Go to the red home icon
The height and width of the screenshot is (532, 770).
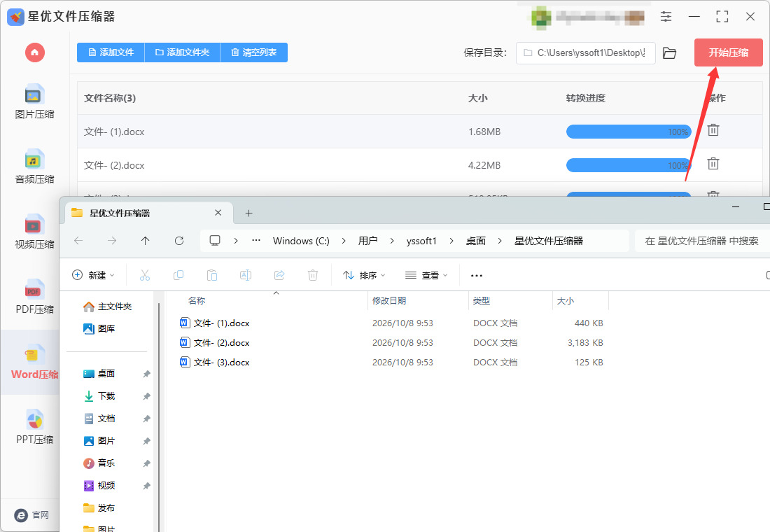(x=35, y=52)
